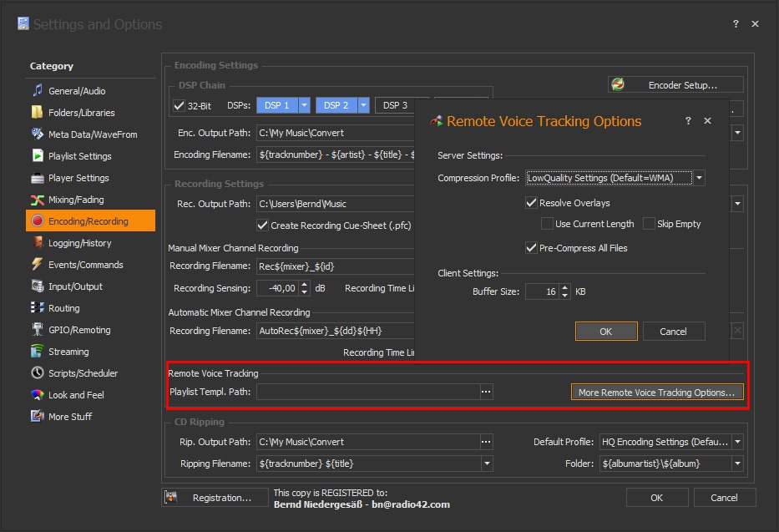779x532 pixels.
Task: Click the Look and Feel palette icon
Action: pos(38,394)
